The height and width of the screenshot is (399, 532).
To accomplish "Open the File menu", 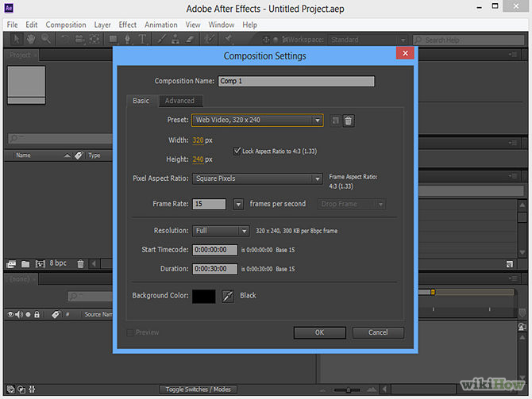I will [12, 25].
